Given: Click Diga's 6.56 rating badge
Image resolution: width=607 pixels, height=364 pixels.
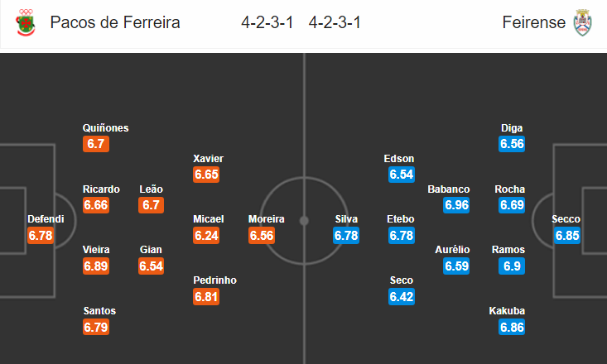Looking at the screenshot, I should (512, 144).
